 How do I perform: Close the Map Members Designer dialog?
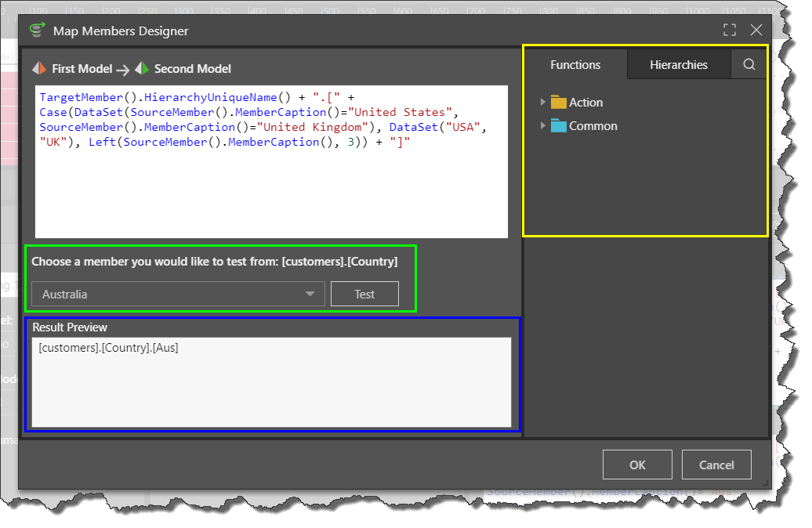coord(756,31)
